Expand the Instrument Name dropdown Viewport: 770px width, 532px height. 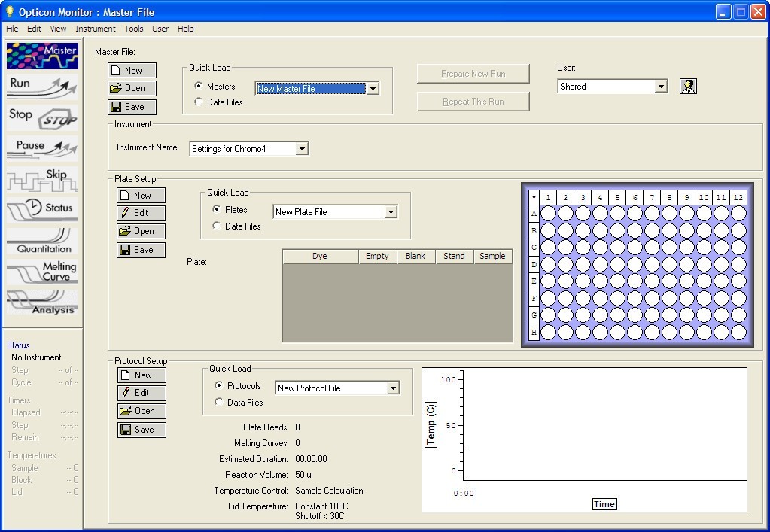302,149
